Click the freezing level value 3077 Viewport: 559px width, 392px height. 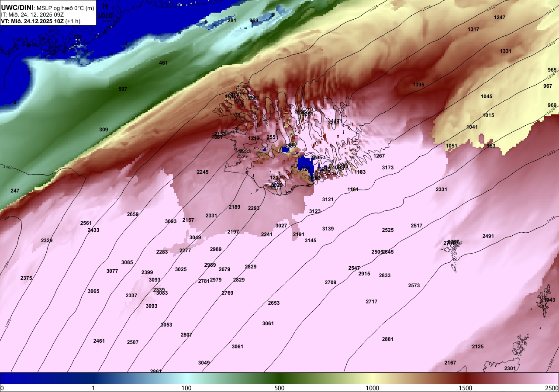tap(112, 271)
